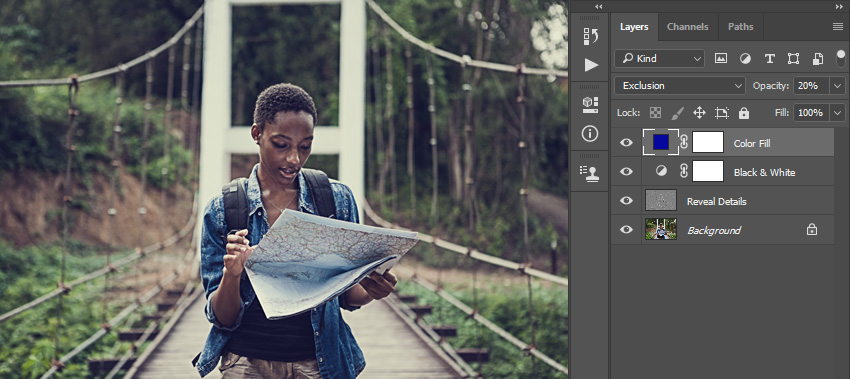This screenshot has width=850, height=379.
Task: Select the Color Fill layer mask thumbnail
Action: [708, 142]
